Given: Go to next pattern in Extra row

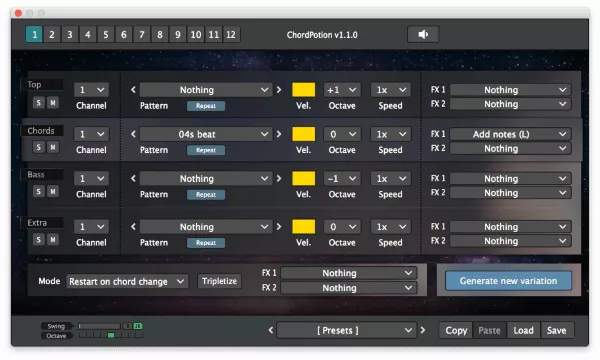Looking at the screenshot, I should (279, 227).
